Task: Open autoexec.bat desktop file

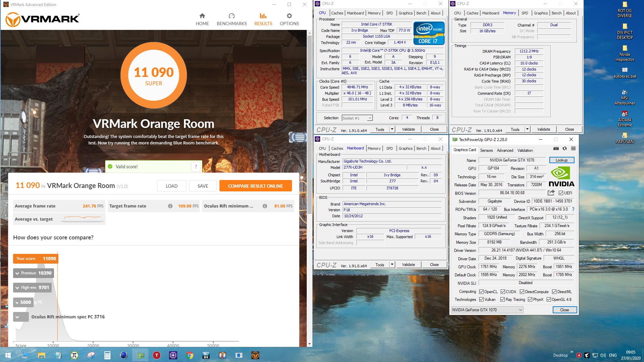Action: [625, 73]
